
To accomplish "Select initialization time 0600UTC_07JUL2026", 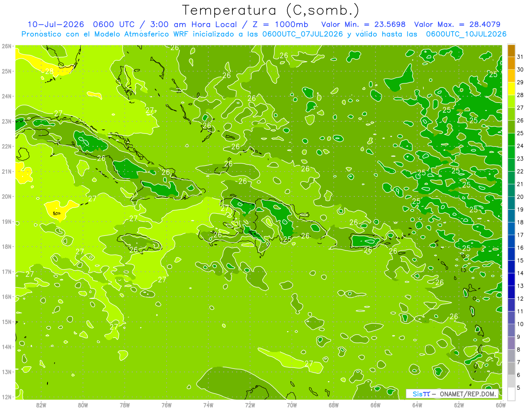I will pyautogui.click(x=303, y=34).
